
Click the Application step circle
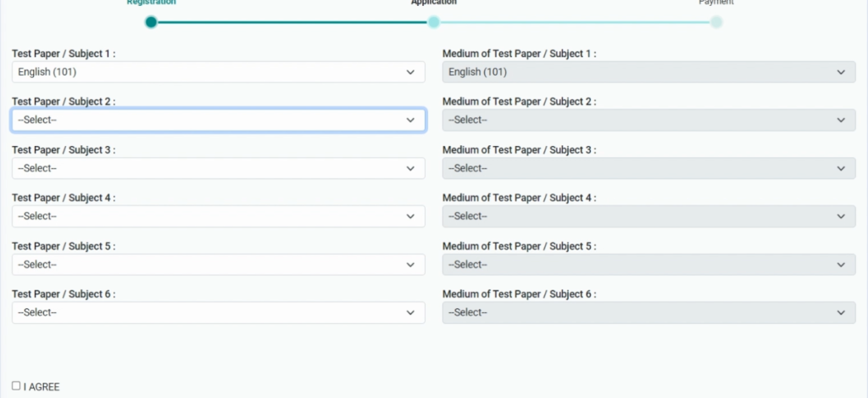point(434,22)
